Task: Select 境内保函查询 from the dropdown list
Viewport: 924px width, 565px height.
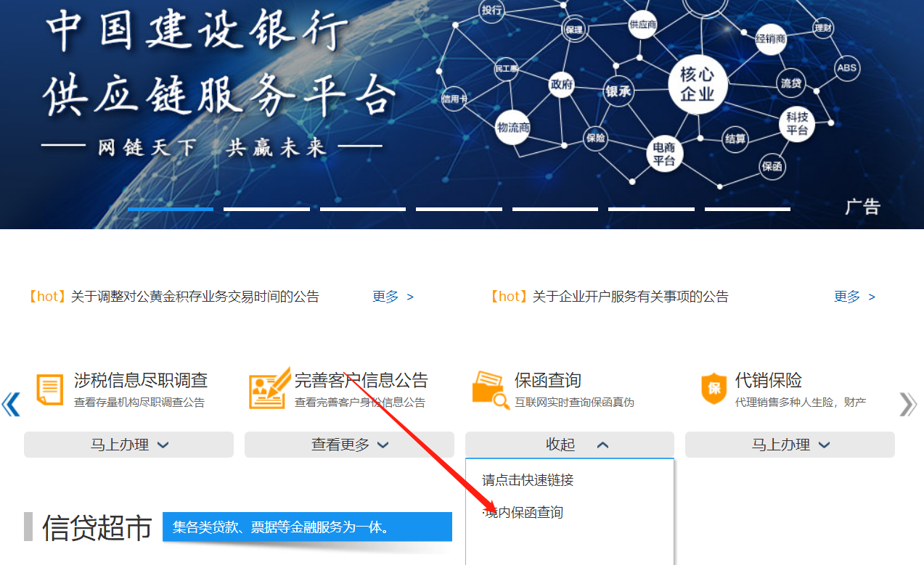Action: point(524,513)
